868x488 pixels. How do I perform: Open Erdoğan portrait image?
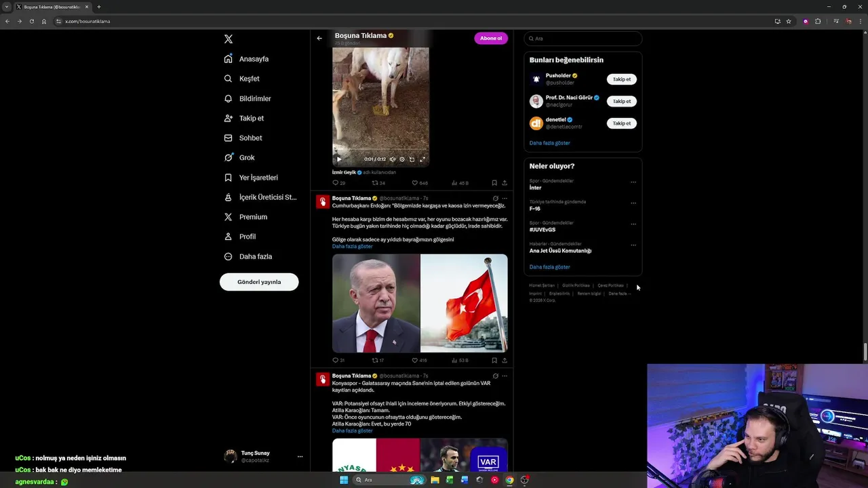(x=376, y=303)
